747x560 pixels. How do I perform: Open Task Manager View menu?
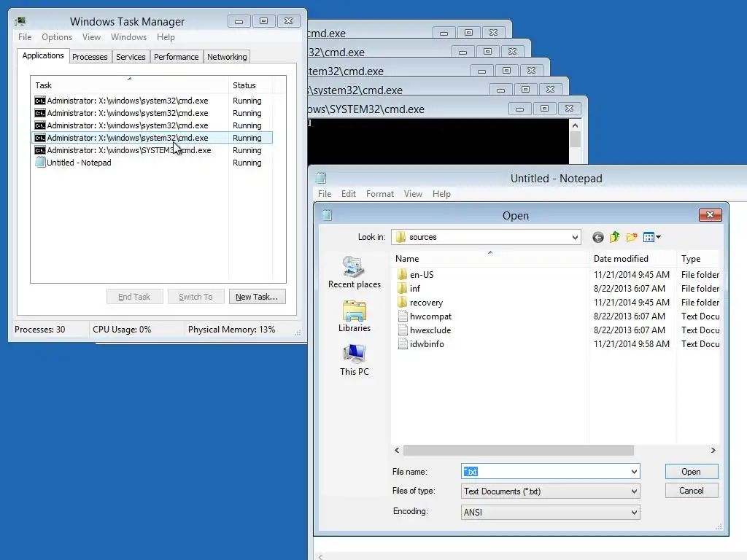coord(91,37)
